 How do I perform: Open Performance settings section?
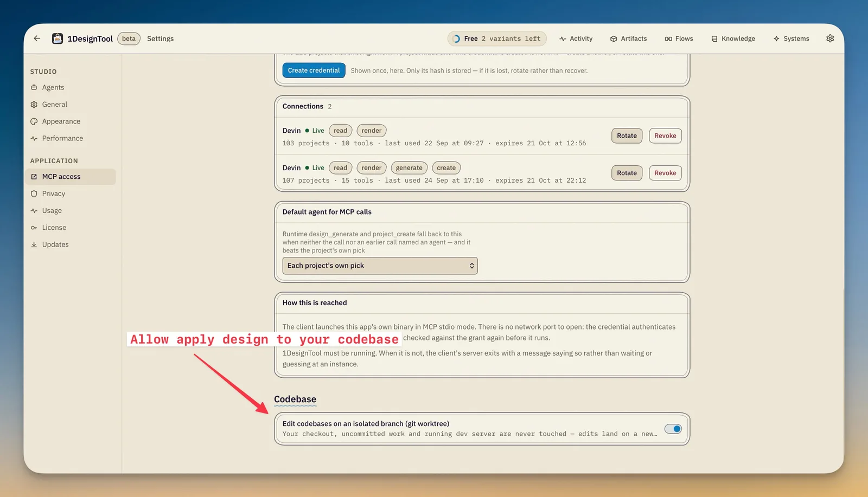[71, 138]
